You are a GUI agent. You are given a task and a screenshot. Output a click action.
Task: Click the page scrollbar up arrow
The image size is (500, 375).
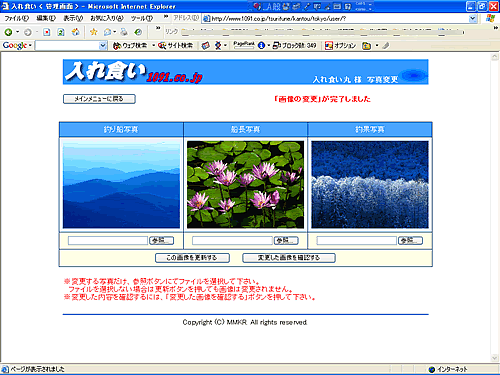pyautogui.click(x=495, y=57)
